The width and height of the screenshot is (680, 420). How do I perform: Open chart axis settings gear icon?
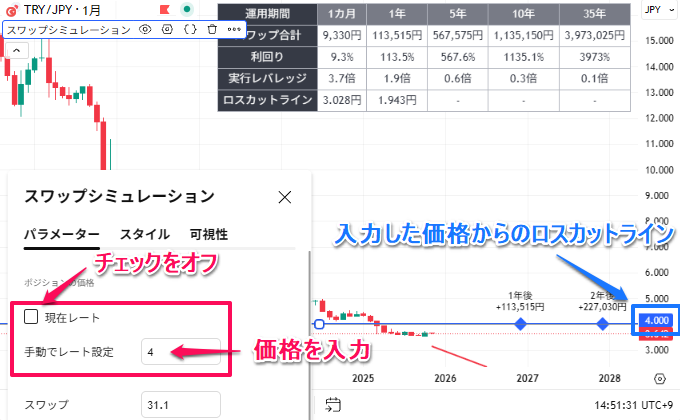659,378
